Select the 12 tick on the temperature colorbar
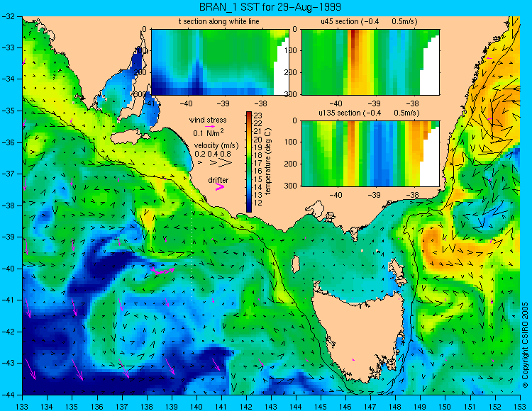The height and width of the screenshot is (411, 532). (x=257, y=203)
